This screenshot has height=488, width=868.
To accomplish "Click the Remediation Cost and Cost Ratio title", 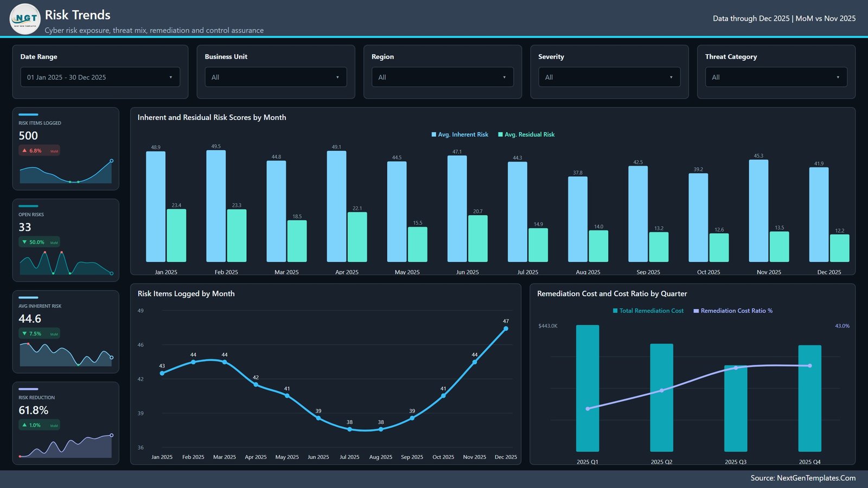I will click(612, 293).
